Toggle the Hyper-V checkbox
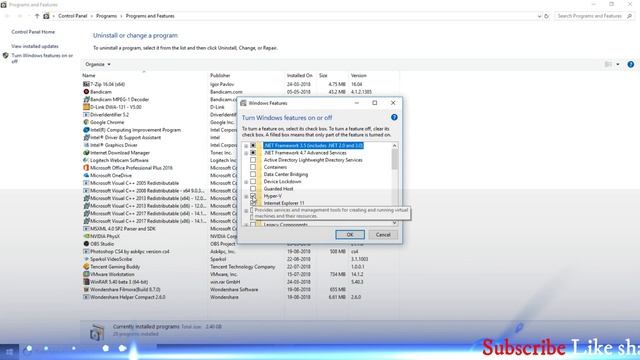Viewport: 640px width, 360px height. [x=253, y=196]
